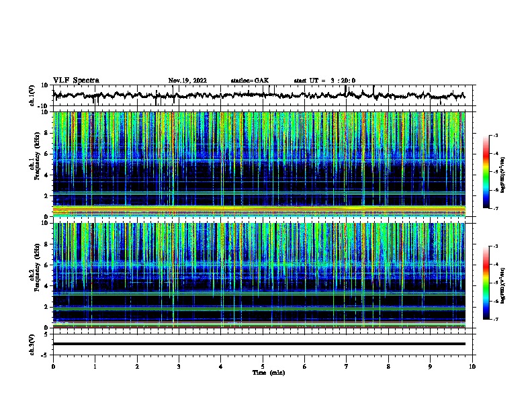Click the '-3' label on lower color scale
532x411 pixels.
coord(496,246)
